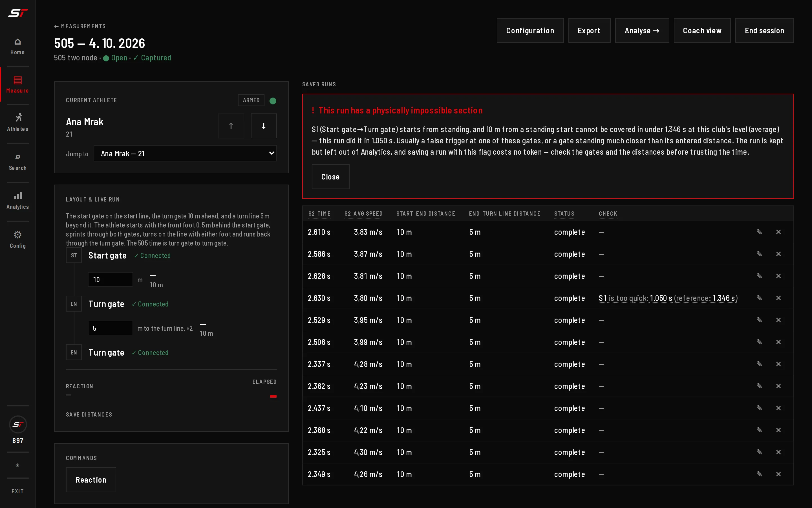The width and height of the screenshot is (812, 508).
Task: Click End session
Action: [x=764, y=30]
